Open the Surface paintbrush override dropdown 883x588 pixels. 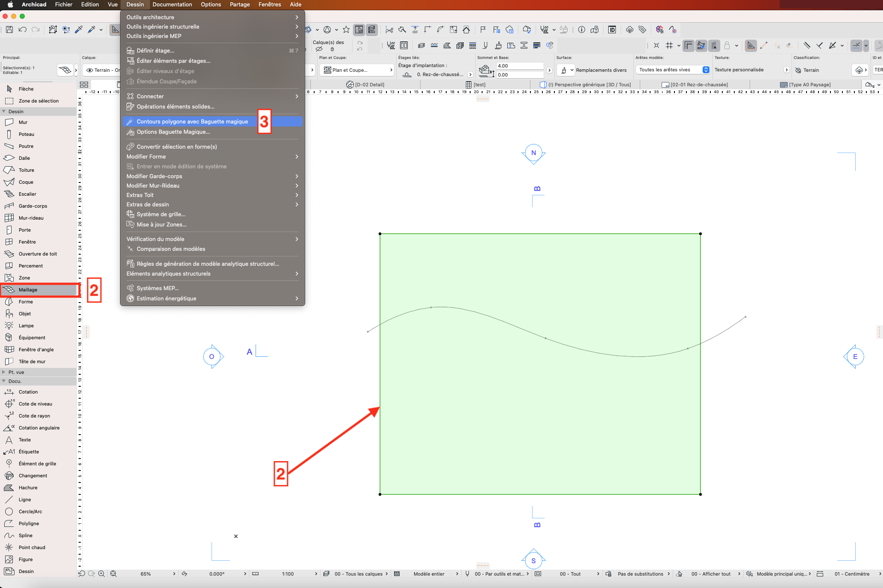tap(566, 70)
